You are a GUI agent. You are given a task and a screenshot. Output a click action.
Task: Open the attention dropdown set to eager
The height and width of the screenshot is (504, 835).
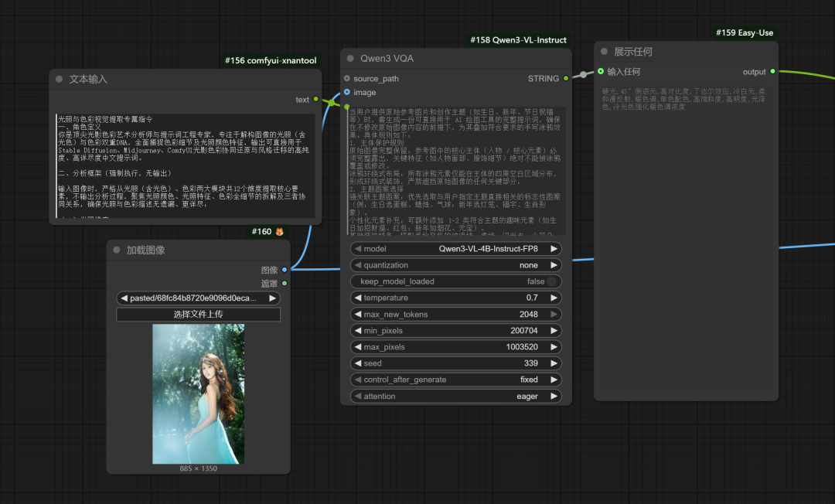pyautogui.click(x=456, y=396)
